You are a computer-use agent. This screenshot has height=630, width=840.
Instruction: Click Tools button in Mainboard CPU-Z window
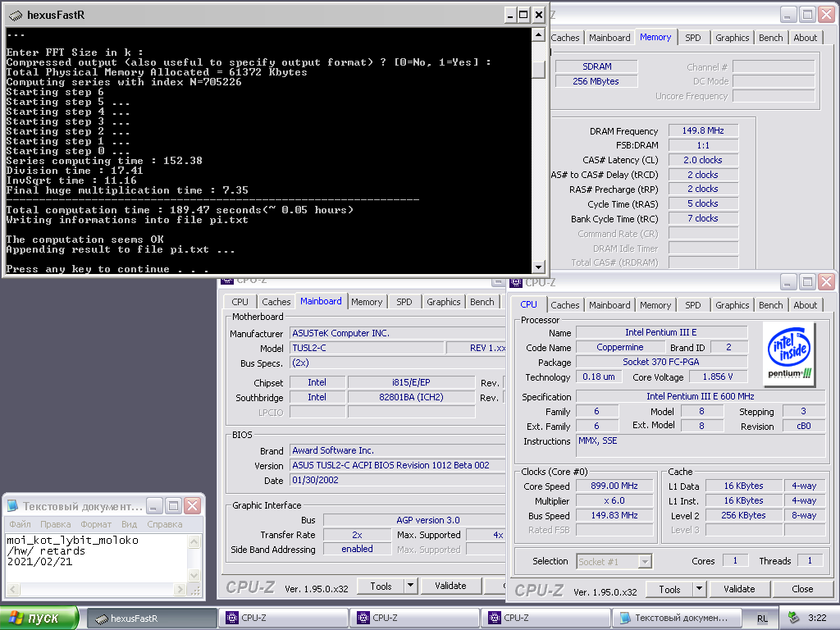pos(381,586)
